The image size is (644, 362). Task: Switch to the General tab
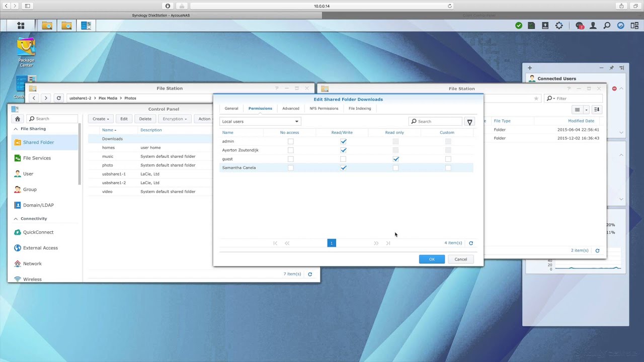[231, 108]
